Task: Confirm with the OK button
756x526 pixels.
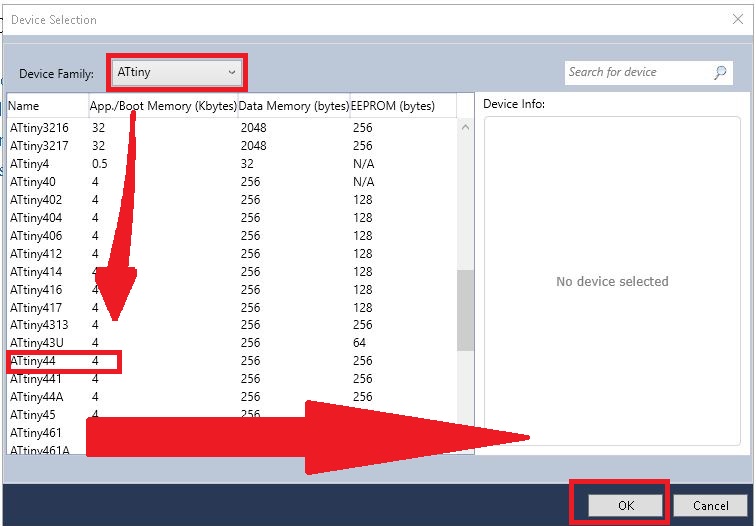Action: pos(625,505)
